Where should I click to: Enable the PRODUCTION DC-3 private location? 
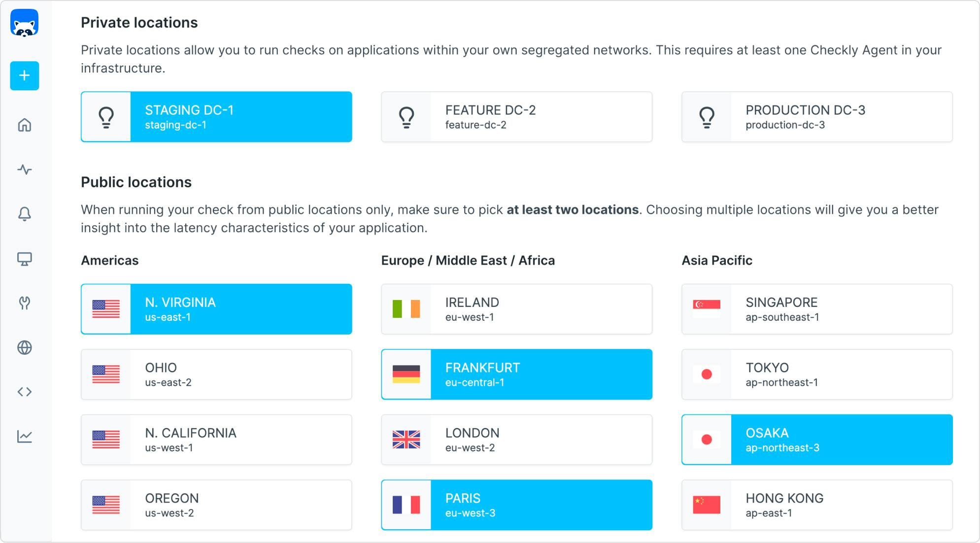[x=816, y=117]
